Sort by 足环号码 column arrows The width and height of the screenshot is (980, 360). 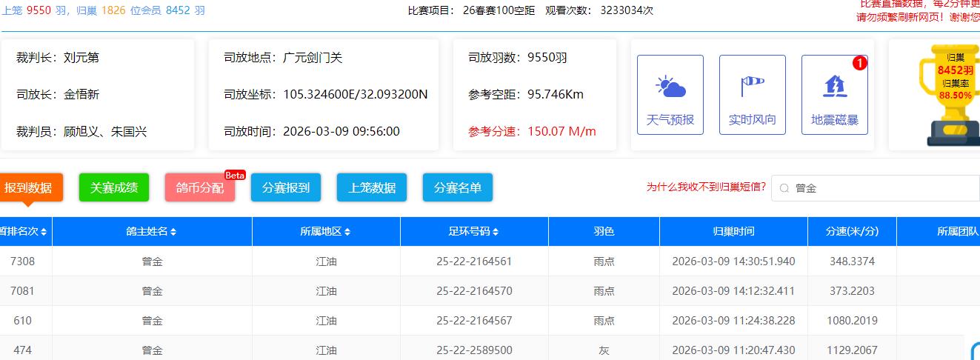(x=496, y=232)
